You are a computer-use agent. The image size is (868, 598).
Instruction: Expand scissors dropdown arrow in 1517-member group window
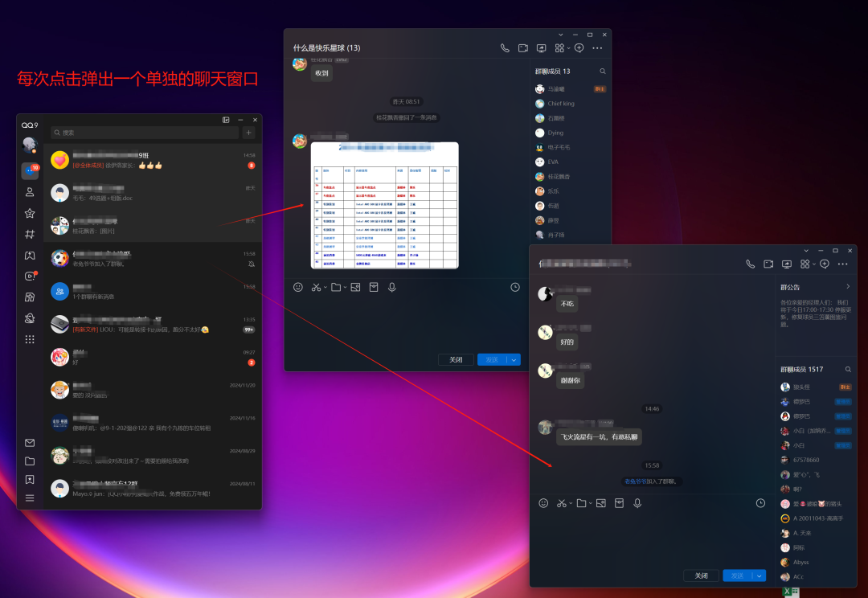pyautogui.click(x=571, y=503)
